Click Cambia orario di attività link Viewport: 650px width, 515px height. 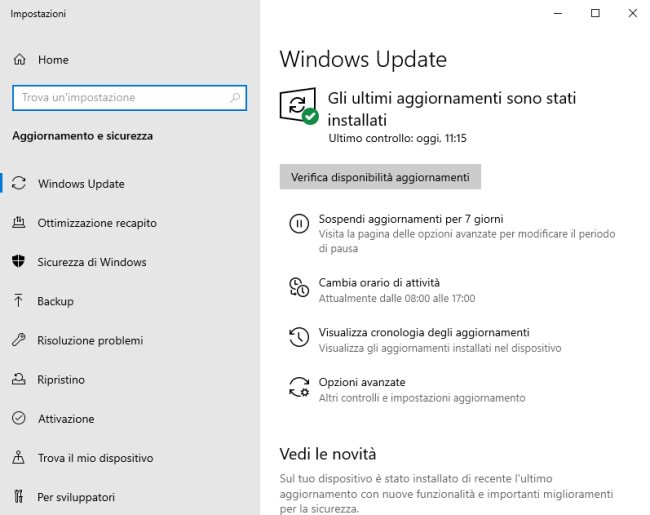(379, 282)
